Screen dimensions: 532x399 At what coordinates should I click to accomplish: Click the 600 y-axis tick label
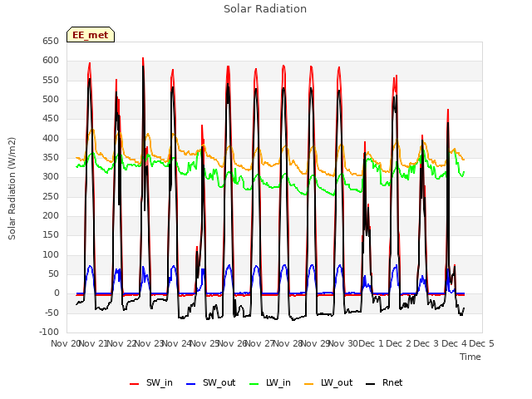pyautogui.click(x=51, y=61)
